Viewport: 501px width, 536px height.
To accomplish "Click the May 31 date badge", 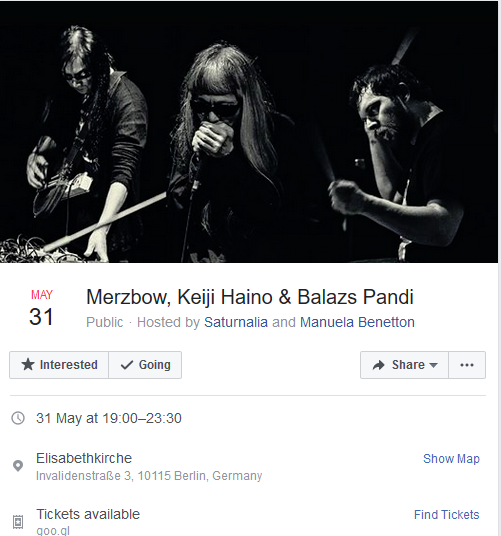I will (42, 308).
